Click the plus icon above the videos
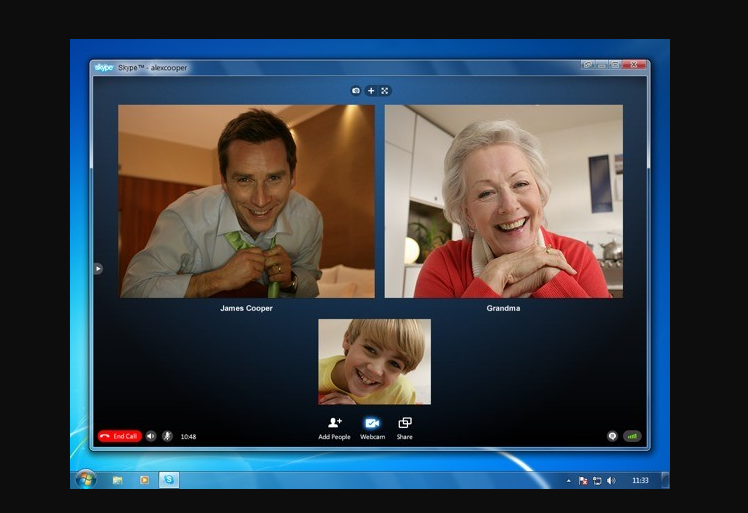This screenshot has height=513, width=748. tap(371, 91)
